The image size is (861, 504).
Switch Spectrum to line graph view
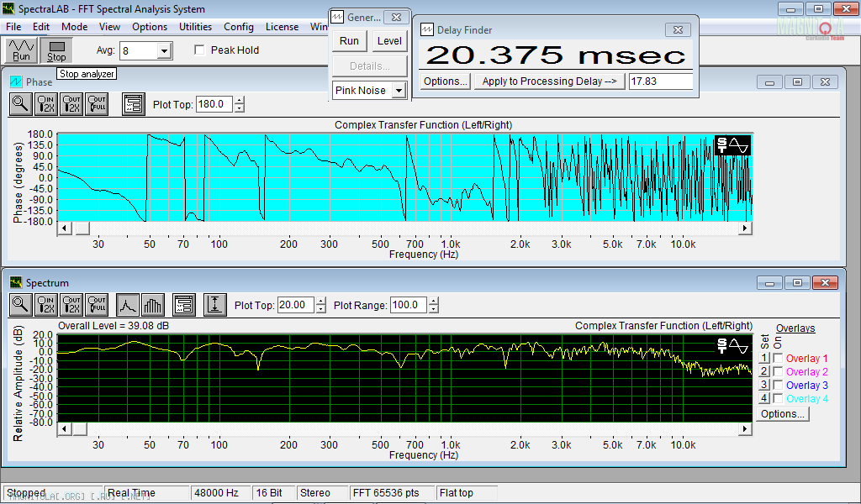128,305
